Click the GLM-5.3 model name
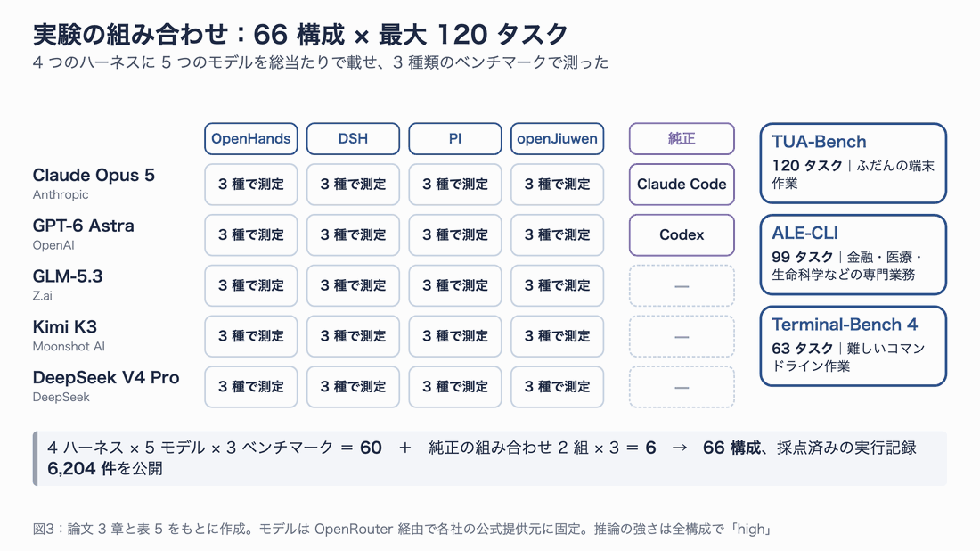This screenshot has height=551, width=980. (x=68, y=276)
